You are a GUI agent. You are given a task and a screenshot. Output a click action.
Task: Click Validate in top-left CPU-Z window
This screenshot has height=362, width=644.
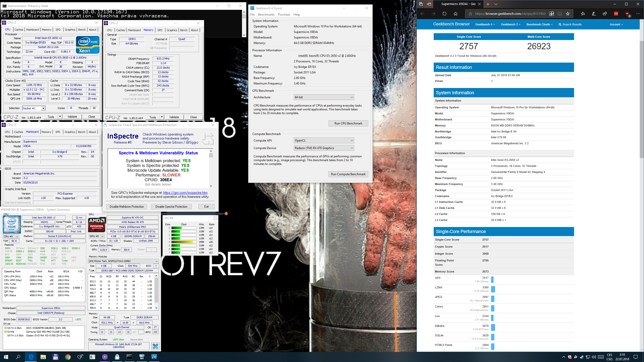pos(72,117)
